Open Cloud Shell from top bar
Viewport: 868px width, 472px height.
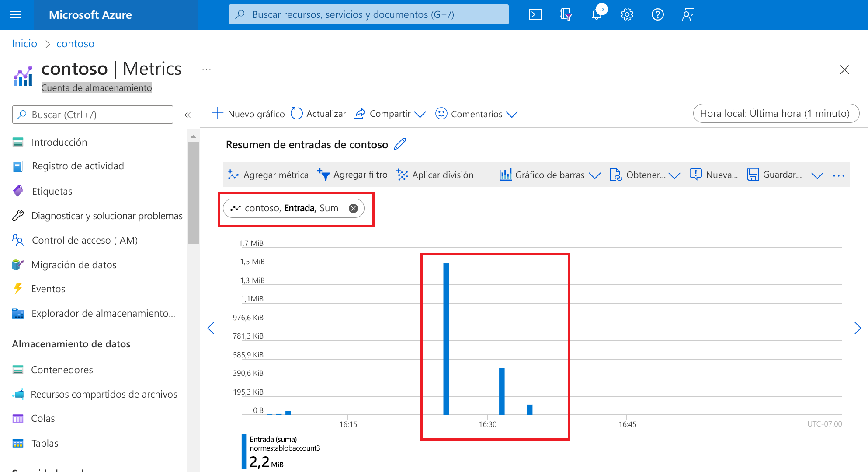pyautogui.click(x=535, y=15)
